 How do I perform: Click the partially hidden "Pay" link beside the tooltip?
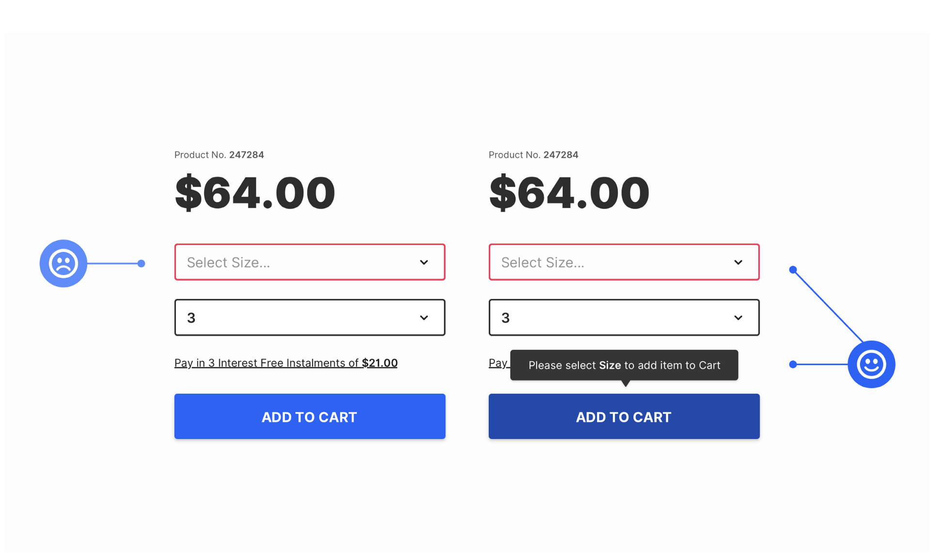click(x=498, y=363)
